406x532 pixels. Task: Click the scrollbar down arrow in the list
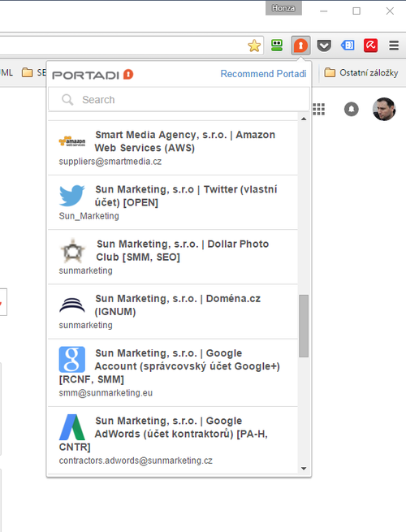click(x=304, y=469)
